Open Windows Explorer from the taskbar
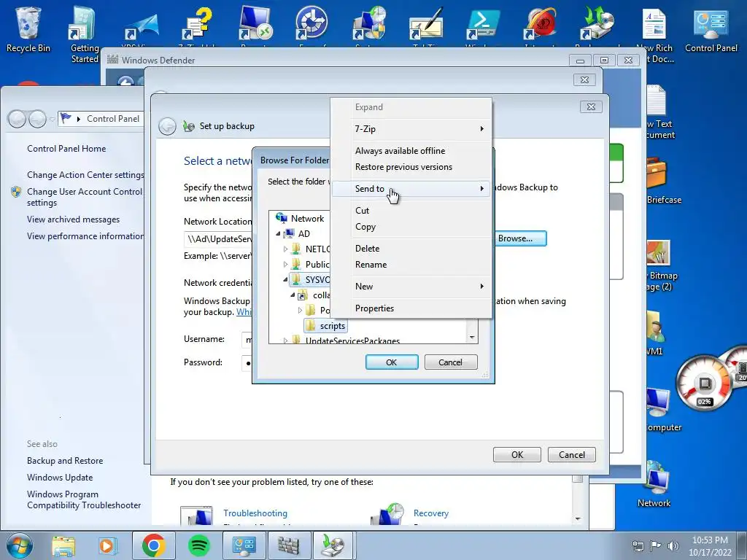The width and height of the screenshot is (747, 560). point(63,545)
